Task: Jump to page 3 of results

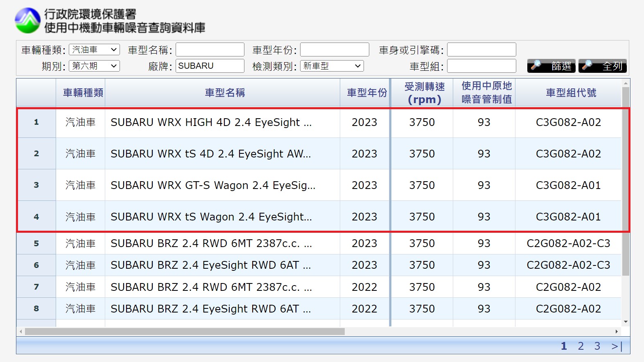Action: click(x=597, y=346)
